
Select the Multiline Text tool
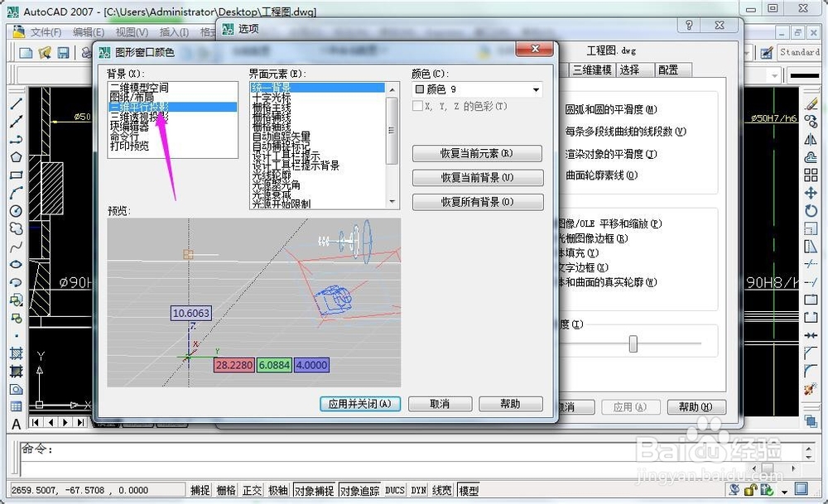[16, 424]
